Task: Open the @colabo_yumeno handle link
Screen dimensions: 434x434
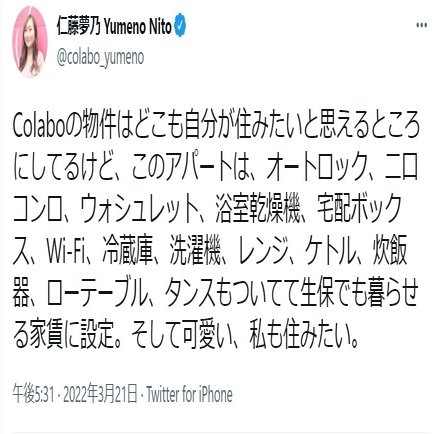Action: click(x=100, y=58)
